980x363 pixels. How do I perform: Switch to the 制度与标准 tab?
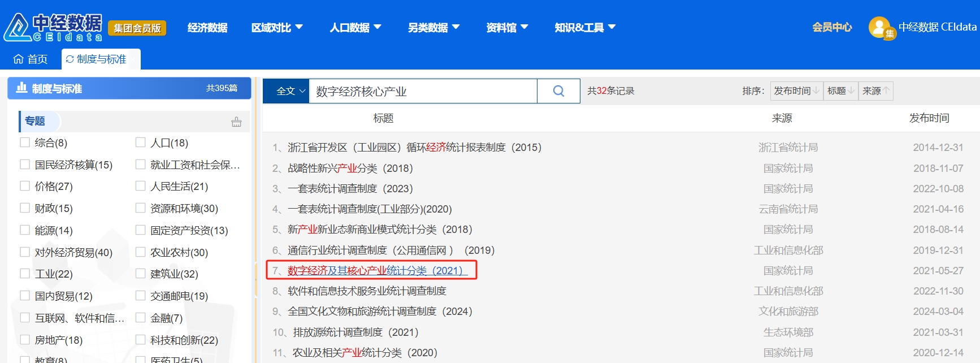(101, 59)
